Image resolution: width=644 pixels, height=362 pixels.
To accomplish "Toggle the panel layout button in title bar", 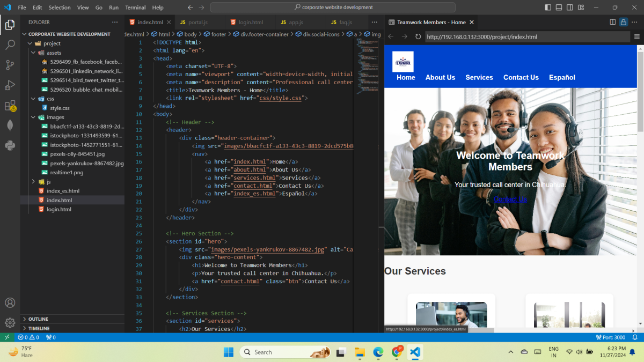I will 559,8.
